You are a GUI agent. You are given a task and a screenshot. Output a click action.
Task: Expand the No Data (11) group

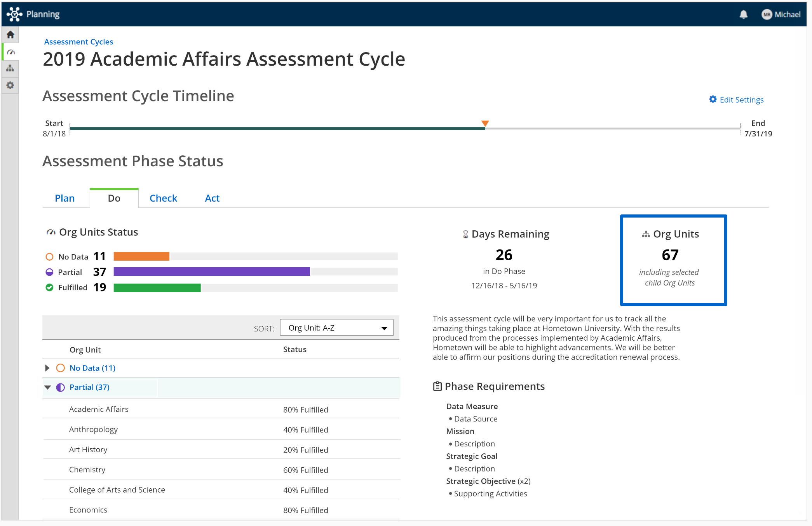click(x=47, y=368)
